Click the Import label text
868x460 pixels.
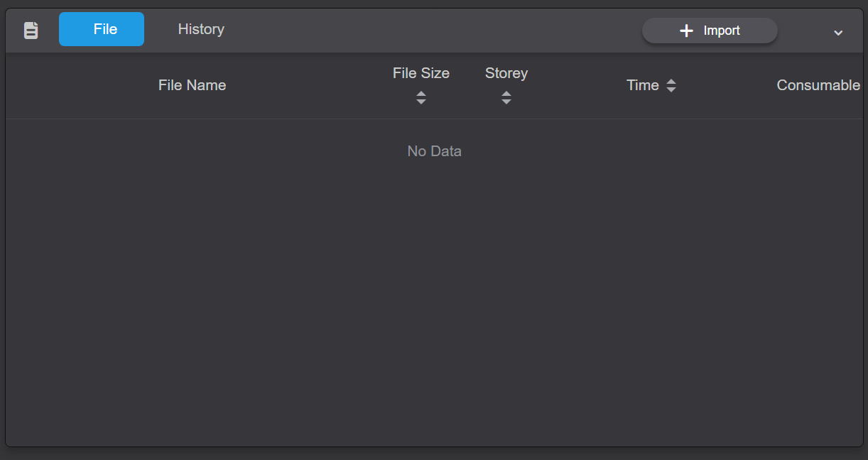pyautogui.click(x=722, y=31)
